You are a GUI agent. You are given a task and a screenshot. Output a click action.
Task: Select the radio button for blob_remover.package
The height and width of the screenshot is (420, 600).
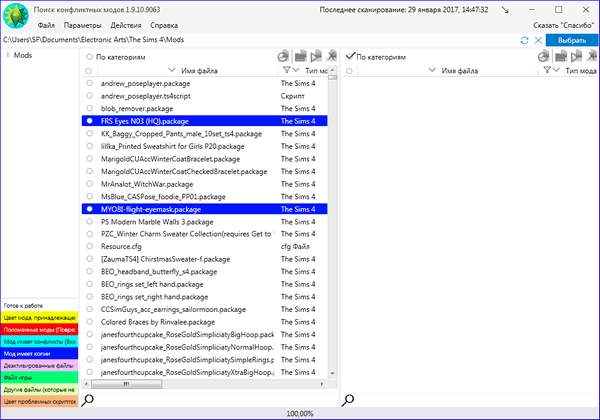pos(90,108)
